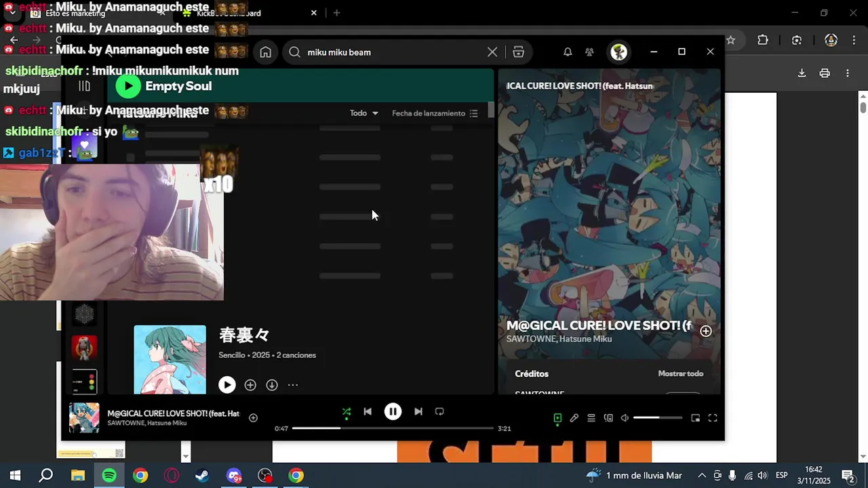Open the Friend Activity icon in Spotify
This screenshot has width=868, height=488.
[x=589, y=52]
